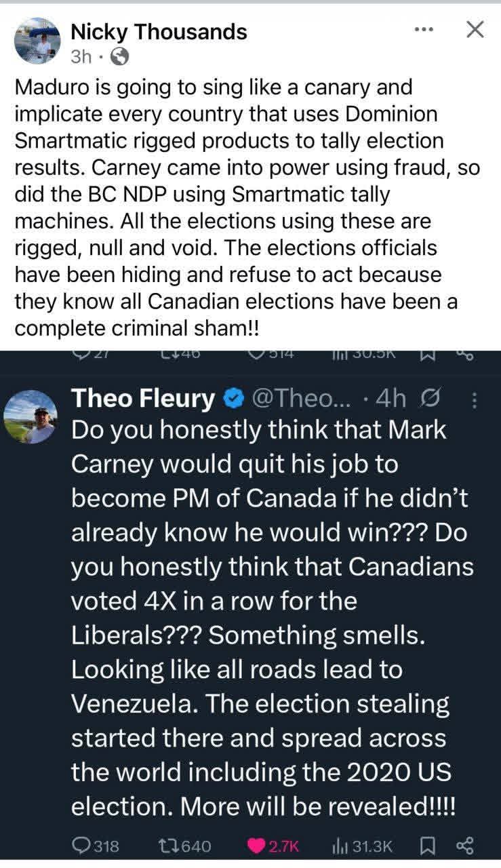501x868 pixels.
Task: Share Theo Fleury's tweet via share icon
Action: [x=464, y=846]
